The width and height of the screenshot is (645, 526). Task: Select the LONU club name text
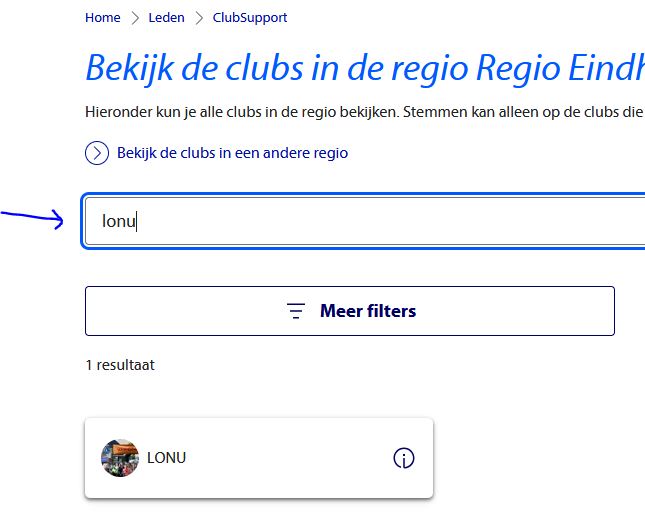pos(166,458)
